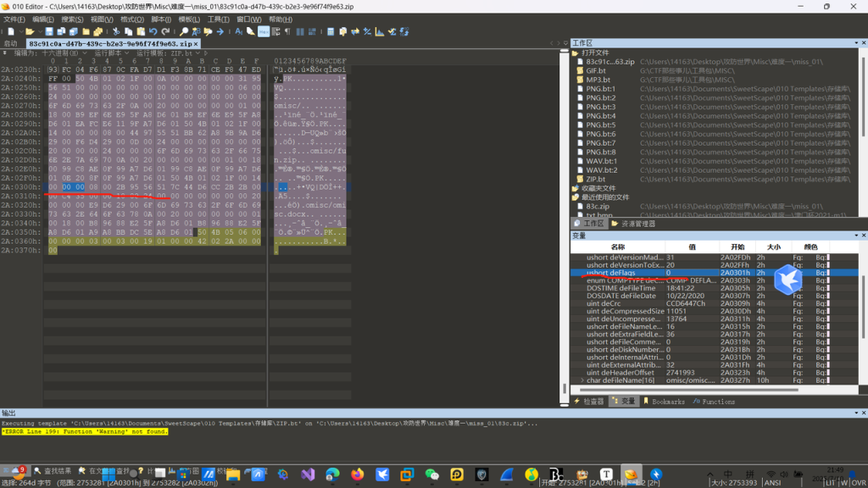Open the 编辑为 十六进制 dropdown
This screenshot has width=868, height=488.
[x=49, y=53]
